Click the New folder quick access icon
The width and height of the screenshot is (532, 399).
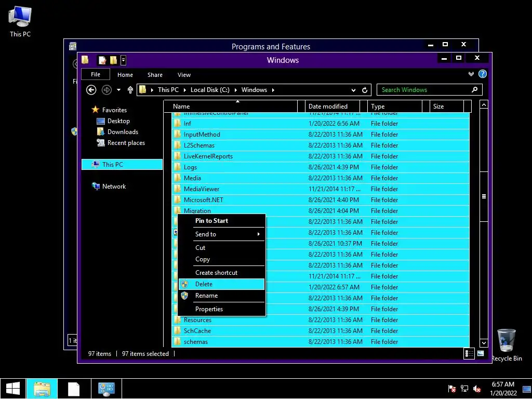click(113, 60)
